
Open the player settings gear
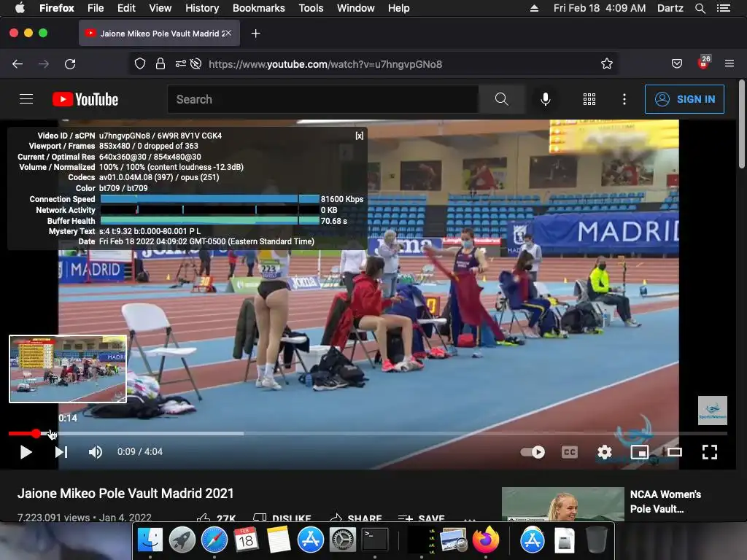coord(605,452)
